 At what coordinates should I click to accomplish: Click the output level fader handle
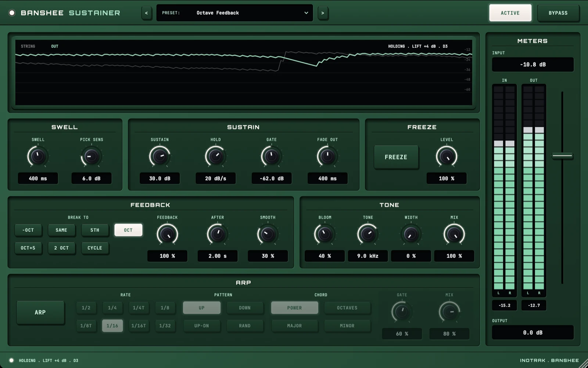tap(562, 156)
